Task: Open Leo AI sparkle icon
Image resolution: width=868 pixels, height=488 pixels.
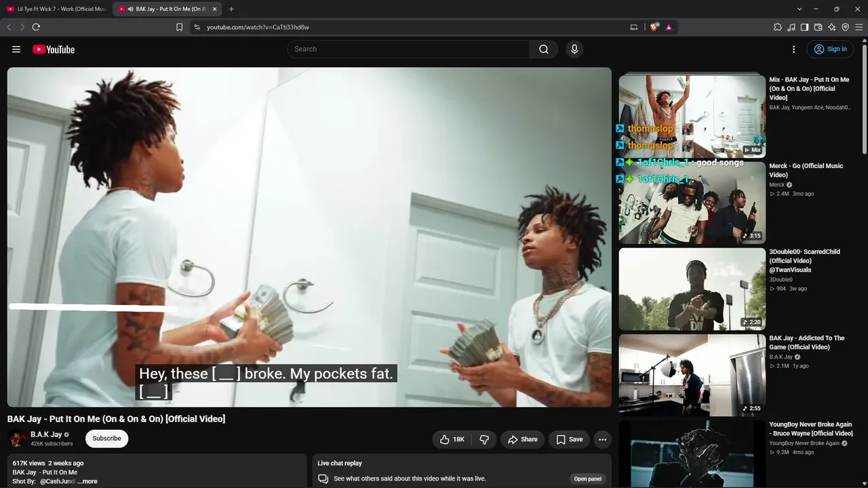Action: coord(832,27)
